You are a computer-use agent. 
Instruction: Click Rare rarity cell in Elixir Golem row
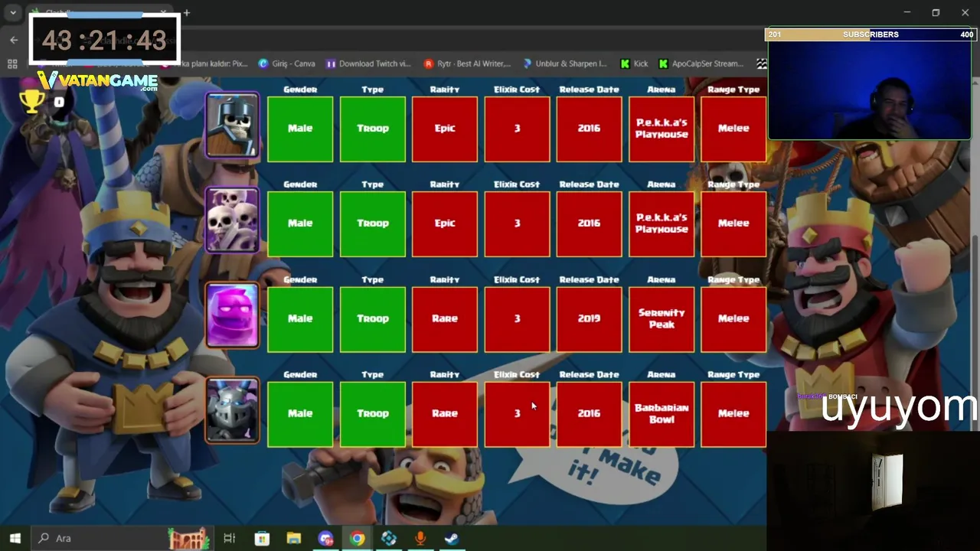point(445,318)
